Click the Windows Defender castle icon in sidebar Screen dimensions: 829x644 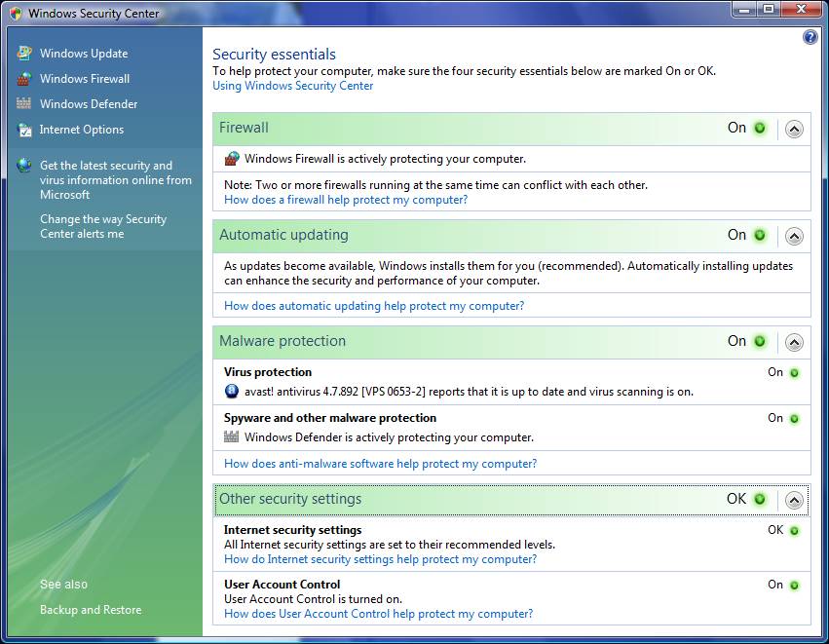click(x=23, y=103)
